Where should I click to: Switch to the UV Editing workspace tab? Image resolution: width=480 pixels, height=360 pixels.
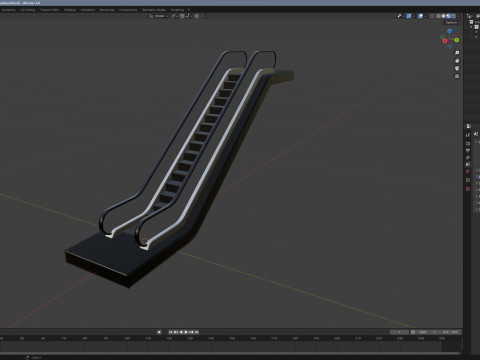pyautogui.click(x=27, y=10)
